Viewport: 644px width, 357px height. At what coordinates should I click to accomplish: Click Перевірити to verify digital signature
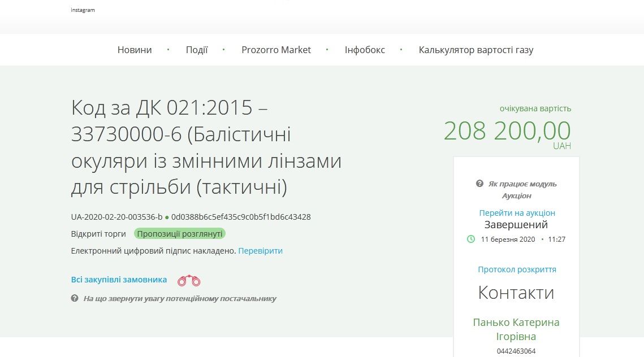[261, 251]
